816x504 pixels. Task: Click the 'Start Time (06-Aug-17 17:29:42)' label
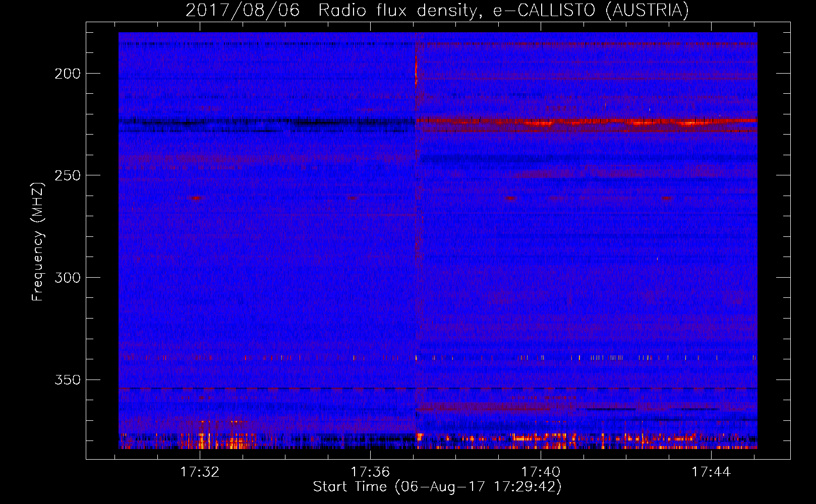pos(437,487)
